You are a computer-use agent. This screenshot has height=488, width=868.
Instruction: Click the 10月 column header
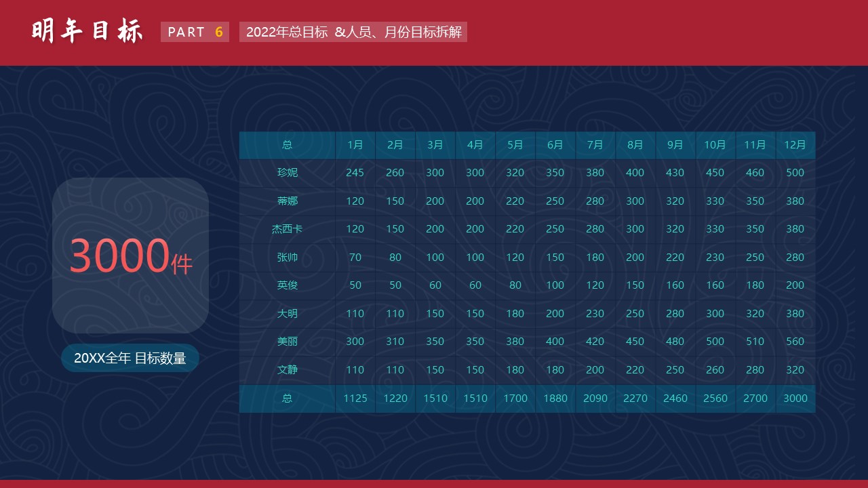[x=715, y=144]
